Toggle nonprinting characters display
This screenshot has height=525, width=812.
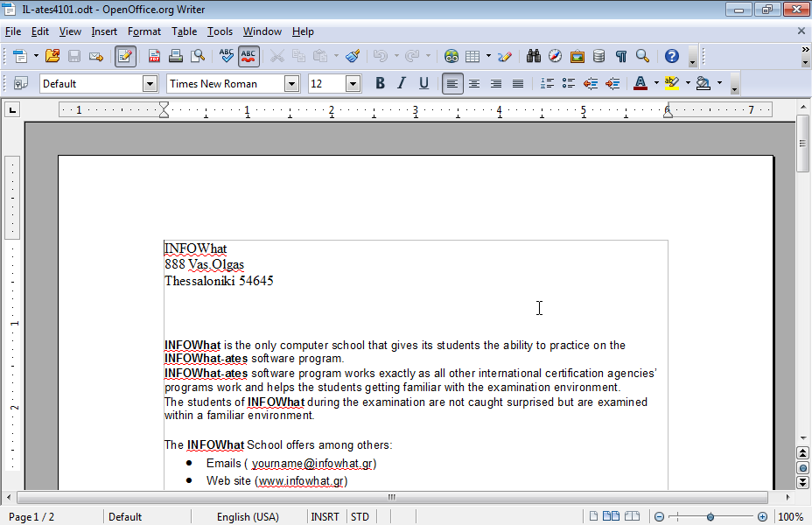click(x=620, y=56)
